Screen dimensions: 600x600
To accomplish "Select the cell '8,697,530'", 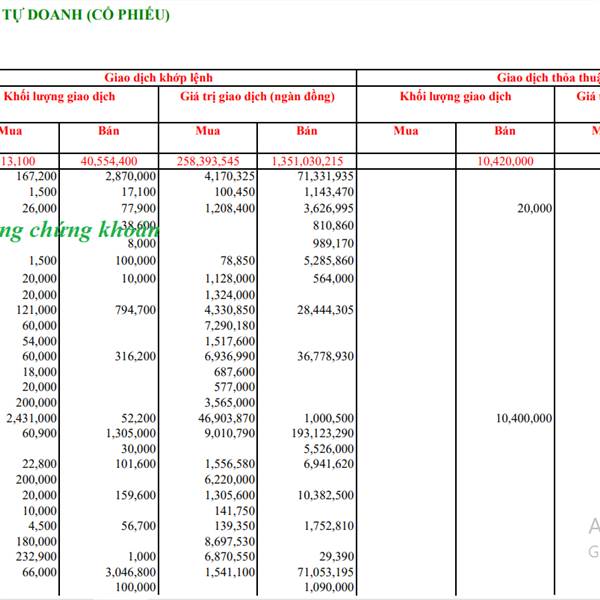I will pyautogui.click(x=230, y=541).
